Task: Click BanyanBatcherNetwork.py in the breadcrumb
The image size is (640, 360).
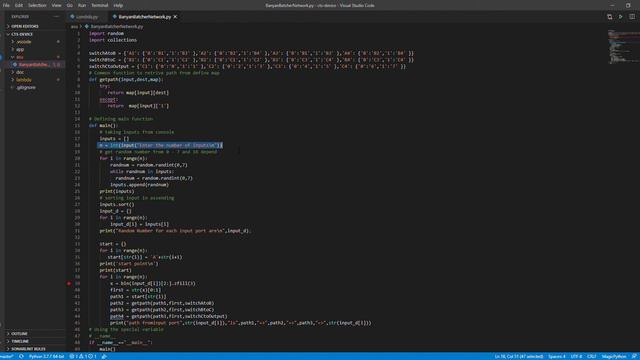Action: [x=117, y=27]
